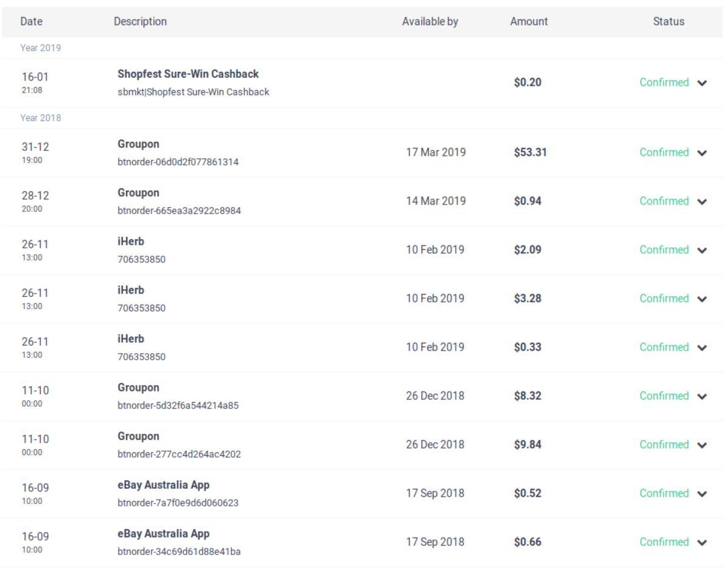Open the chevron on eBay $0.66 row
728x582 pixels.
coord(702,543)
